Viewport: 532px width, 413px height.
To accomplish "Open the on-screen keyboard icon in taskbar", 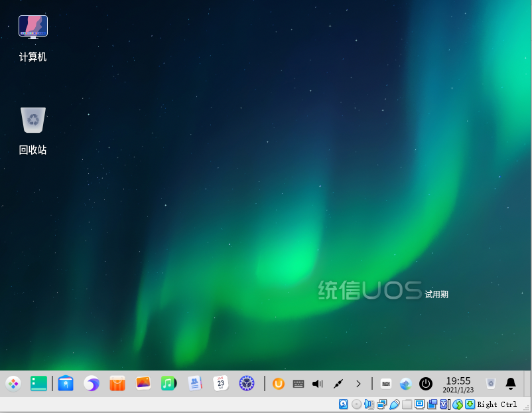I will 299,384.
